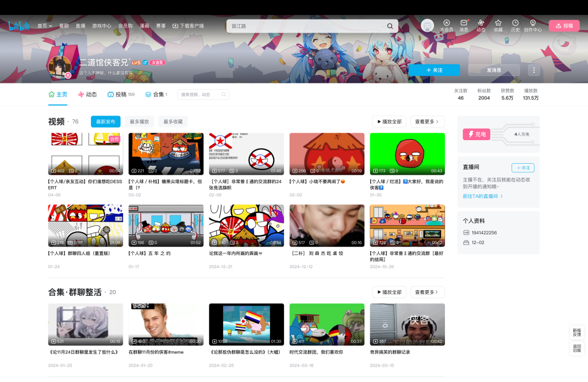Viewport: 588px width, 382px height.
Task: Open the three-dot more options menu
Action: 533,70
